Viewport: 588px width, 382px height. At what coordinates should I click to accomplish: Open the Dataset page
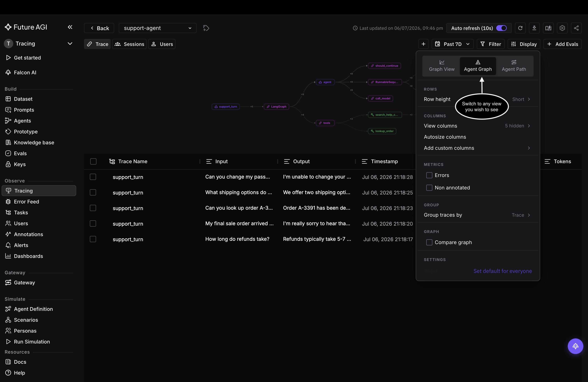pos(23,99)
